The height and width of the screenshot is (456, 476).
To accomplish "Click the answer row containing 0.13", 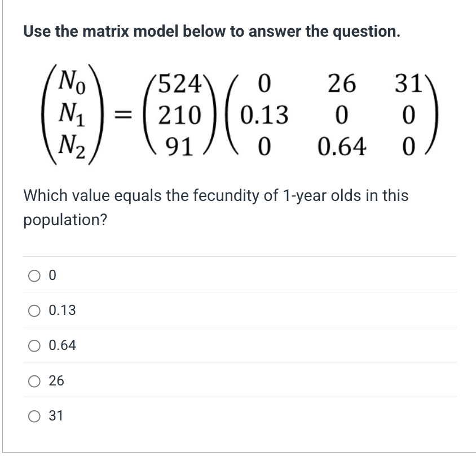I will point(169,310).
